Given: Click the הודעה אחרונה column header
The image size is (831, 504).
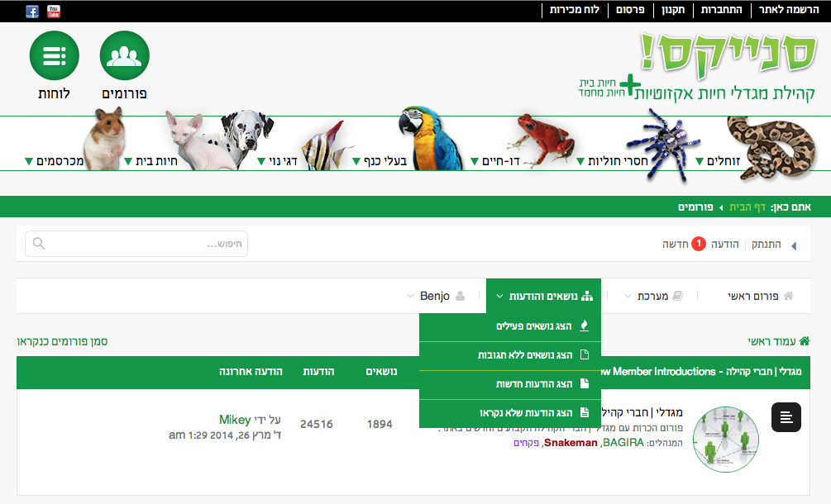Looking at the screenshot, I should tap(251, 372).
